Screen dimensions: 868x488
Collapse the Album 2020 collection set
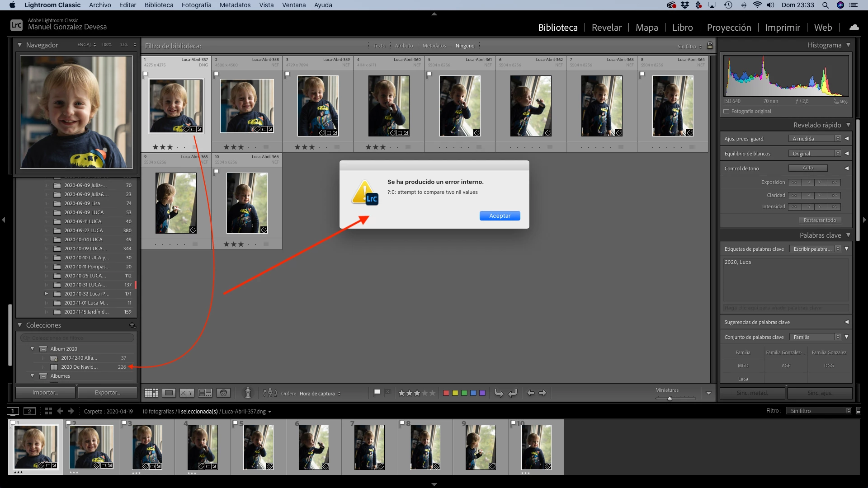coord(32,349)
